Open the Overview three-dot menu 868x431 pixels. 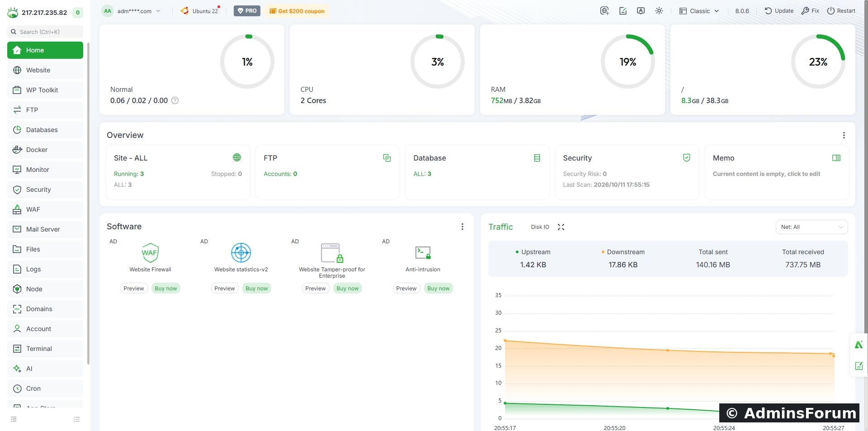click(x=844, y=135)
